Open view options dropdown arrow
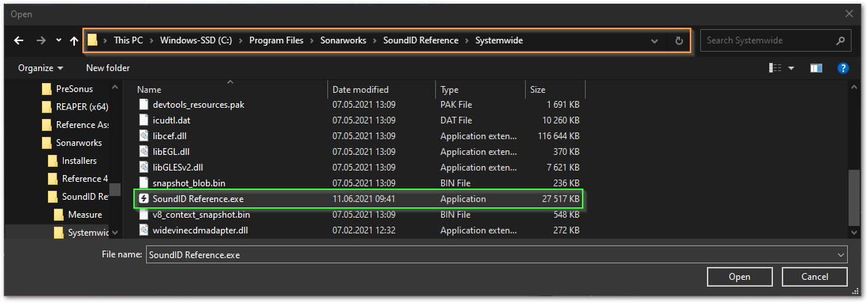Screen dimensions: 868x303 (791, 68)
